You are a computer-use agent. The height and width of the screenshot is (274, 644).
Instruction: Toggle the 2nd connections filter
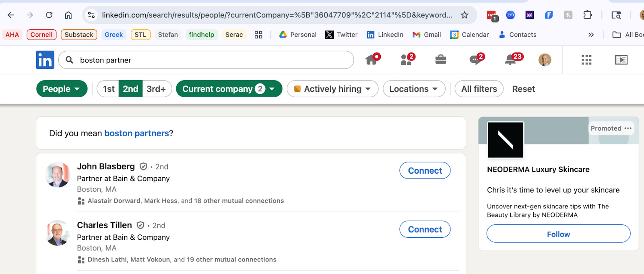coord(130,89)
